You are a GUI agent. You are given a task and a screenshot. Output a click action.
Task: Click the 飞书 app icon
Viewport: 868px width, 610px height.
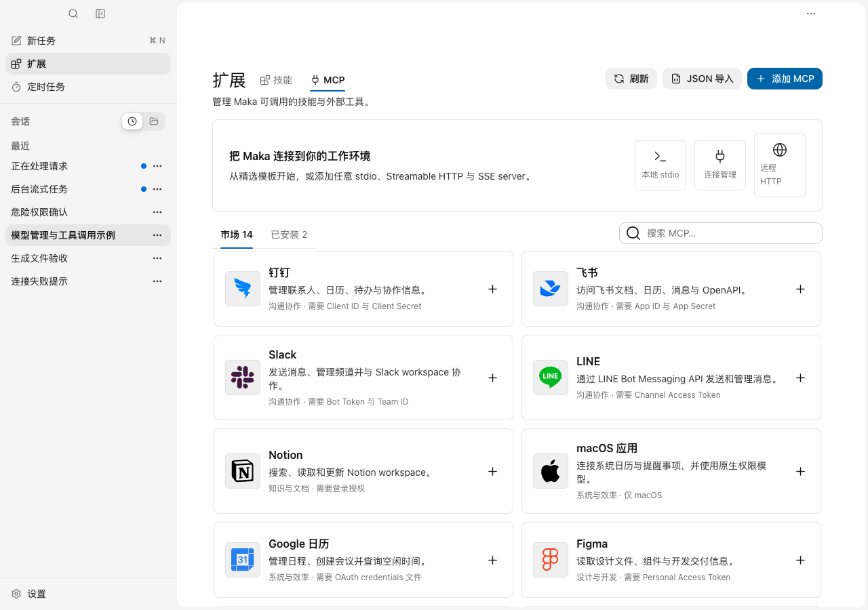point(551,289)
